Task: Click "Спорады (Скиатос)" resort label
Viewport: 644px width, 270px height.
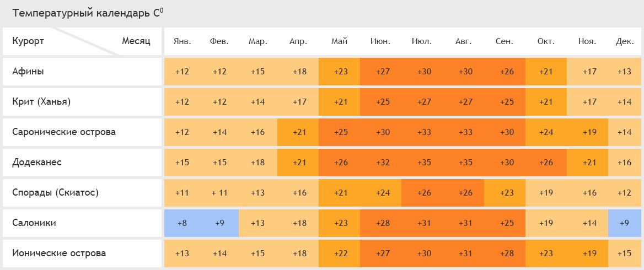Action: pyautogui.click(x=55, y=193)
